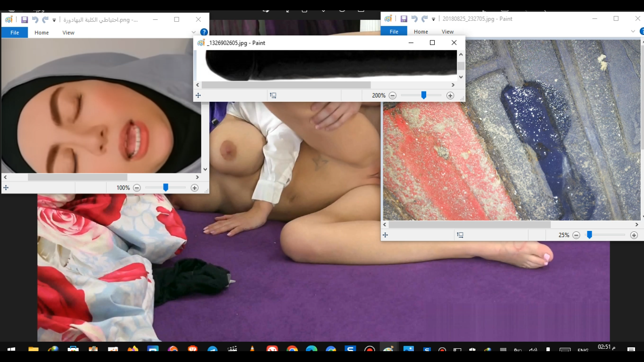Expand the ribbon chevron in leftmost Paint window

point(194,32)
